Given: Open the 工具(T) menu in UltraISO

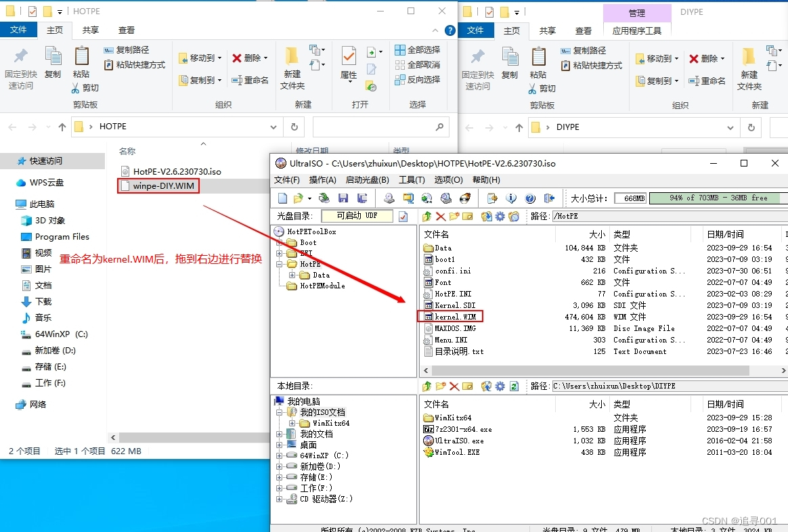Looking at the screenshot, I should point(412,180).
